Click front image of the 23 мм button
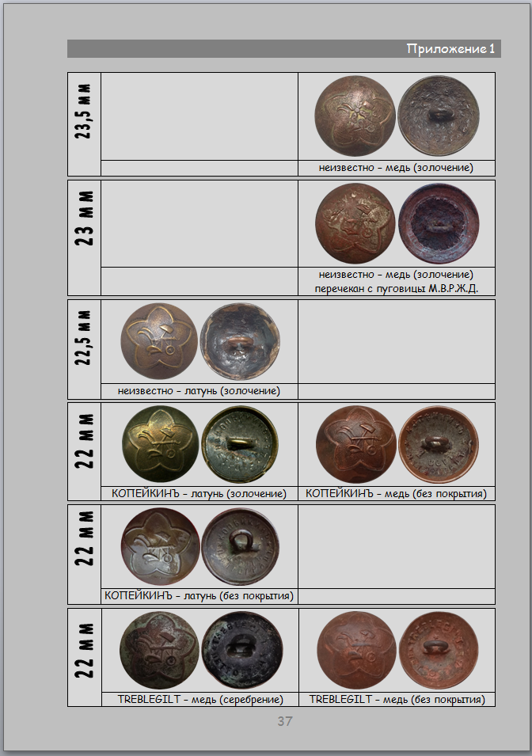The image size is (532, 756). click(355, 224)
